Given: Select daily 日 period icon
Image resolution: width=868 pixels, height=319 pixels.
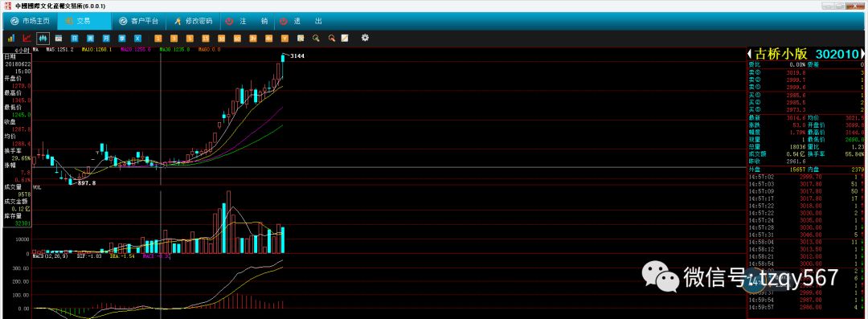Looking at the screenshot, I should click(x=74, y=39).
